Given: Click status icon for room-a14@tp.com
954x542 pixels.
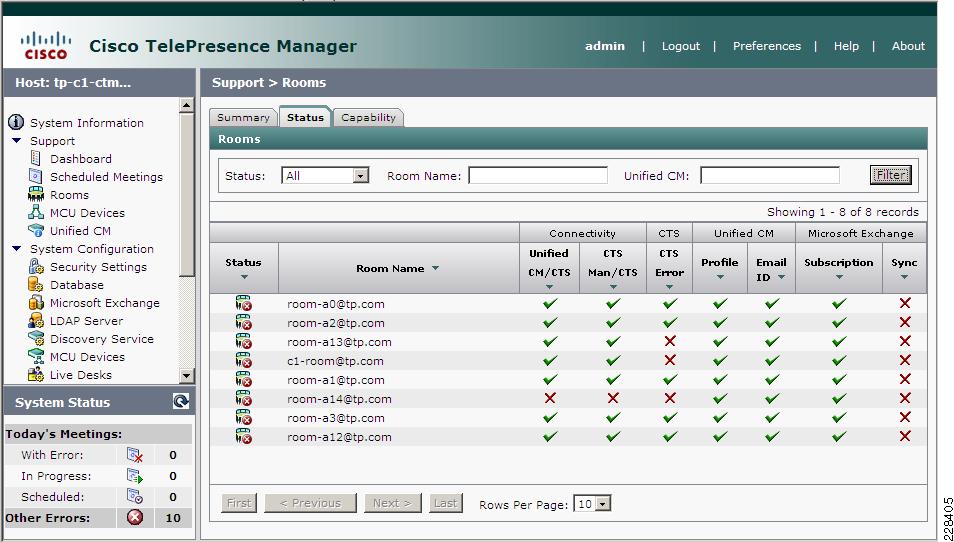Looking at the screenshot, I should click(x=243, y=399).
